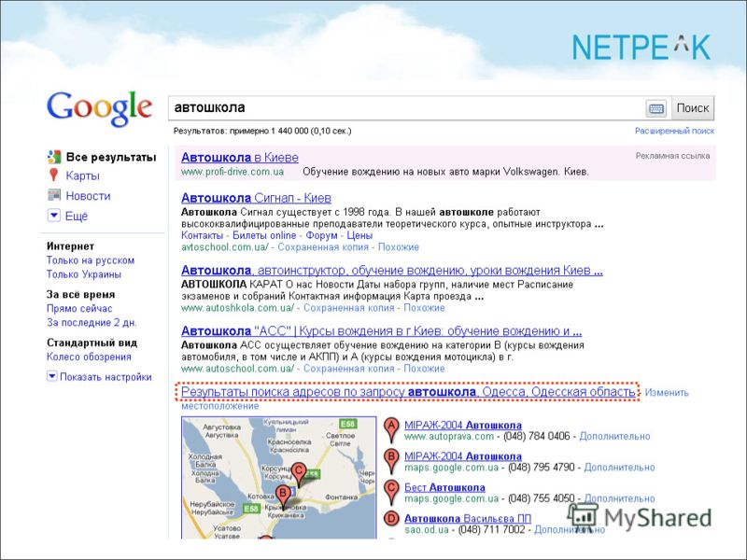Image resolution: width=747 pixels, height=560 pixels.
Task: Switch to Колесо обозрения view
Action: (89, 357)
